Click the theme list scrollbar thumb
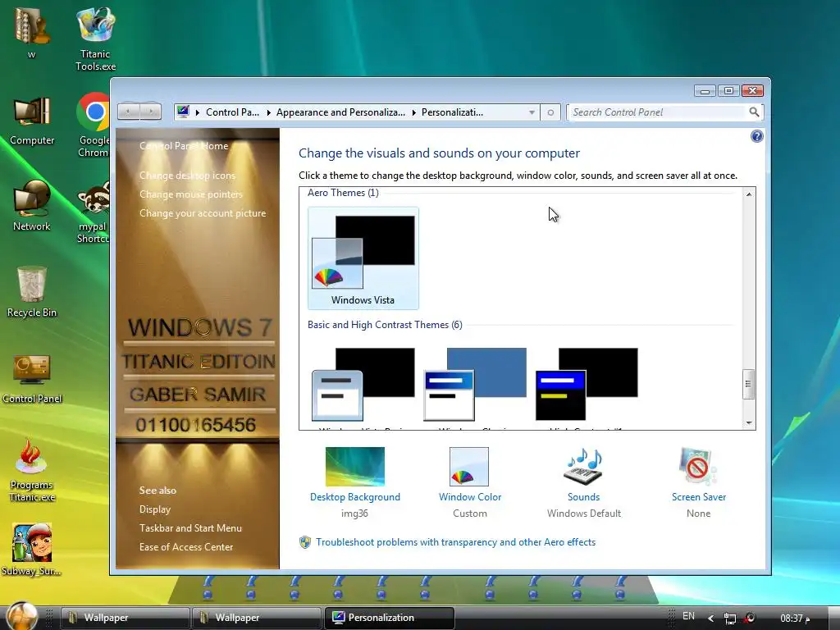Image resolution: width=840 pixels, height=630 pixels. pos(748,384)
